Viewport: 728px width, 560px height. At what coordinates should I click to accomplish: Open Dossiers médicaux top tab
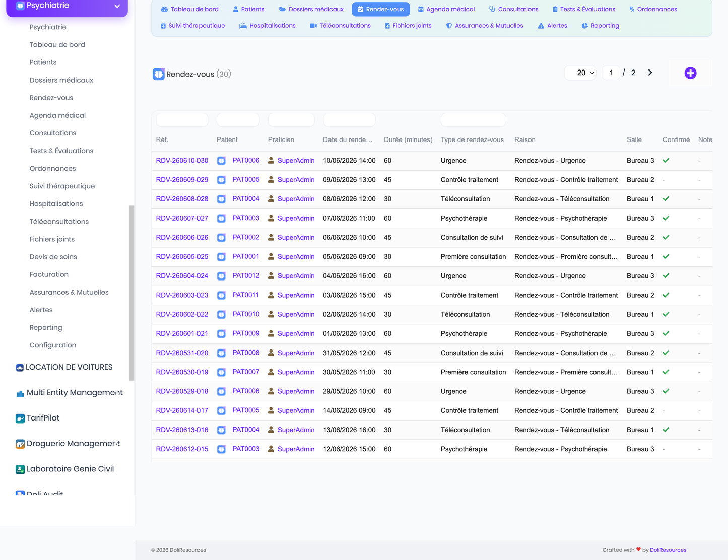click(x=311, y=9)
